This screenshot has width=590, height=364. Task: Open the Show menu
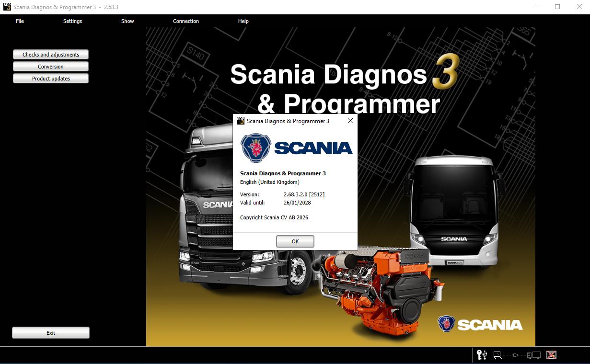click(x=127, y=21)
